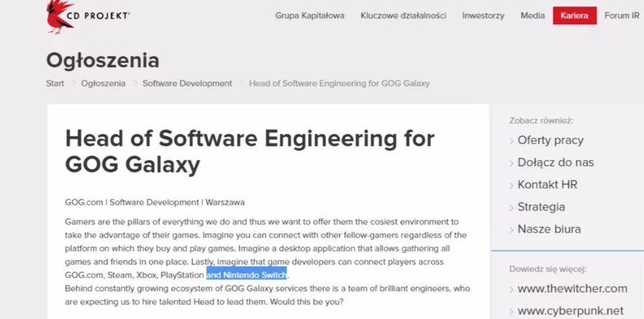Click the GOG.com | Software Development | Warszawa line

point(155,202)
